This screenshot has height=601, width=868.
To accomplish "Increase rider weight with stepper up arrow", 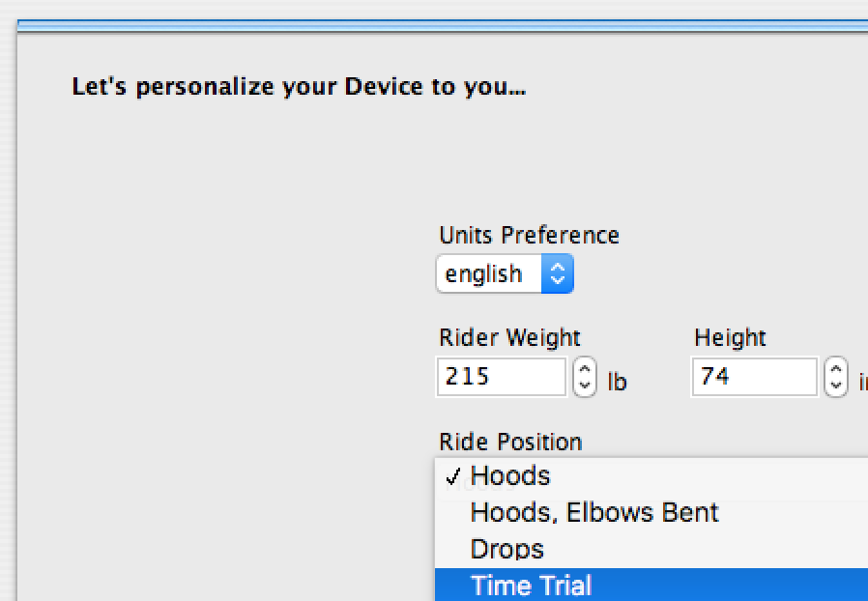I will [585, 368].
